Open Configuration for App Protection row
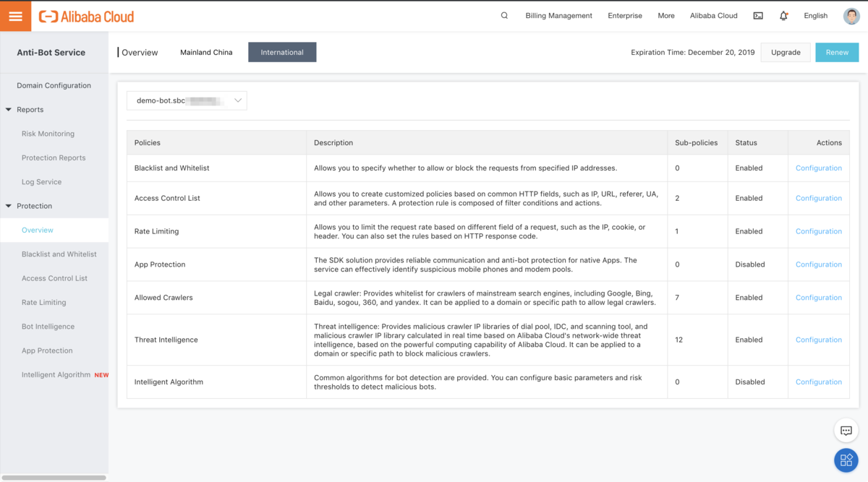868x482 pixels. pyautogui.click(x=819, y=264)
